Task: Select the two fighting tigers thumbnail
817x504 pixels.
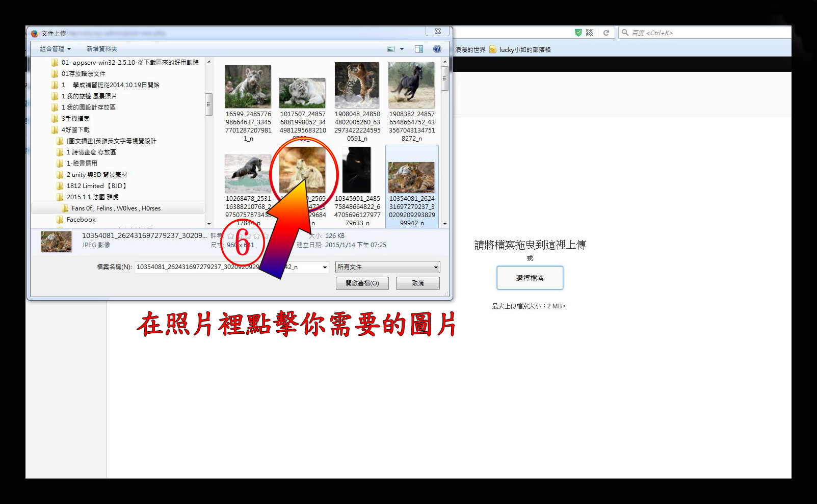Action: (357, 85)
